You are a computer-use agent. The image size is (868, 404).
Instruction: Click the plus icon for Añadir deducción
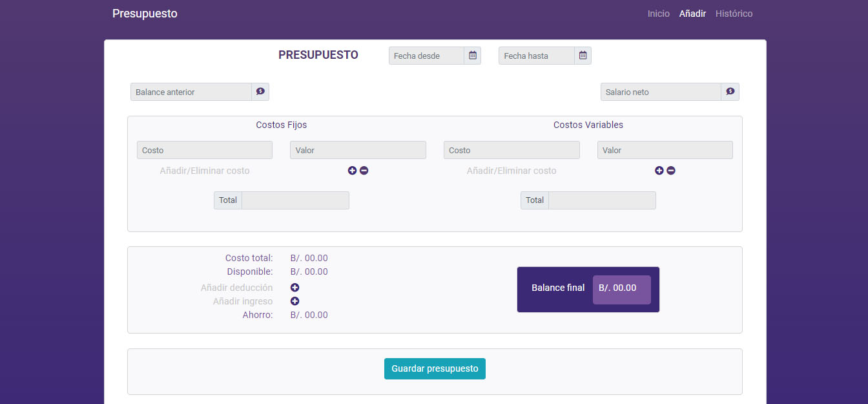(x=294, y=288)
